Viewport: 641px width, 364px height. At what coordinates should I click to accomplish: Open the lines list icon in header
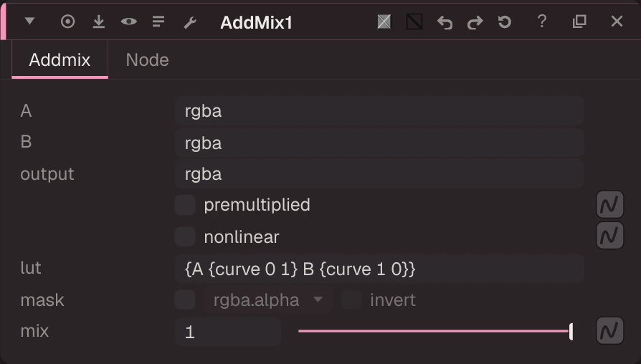click(x=158, y=21)
